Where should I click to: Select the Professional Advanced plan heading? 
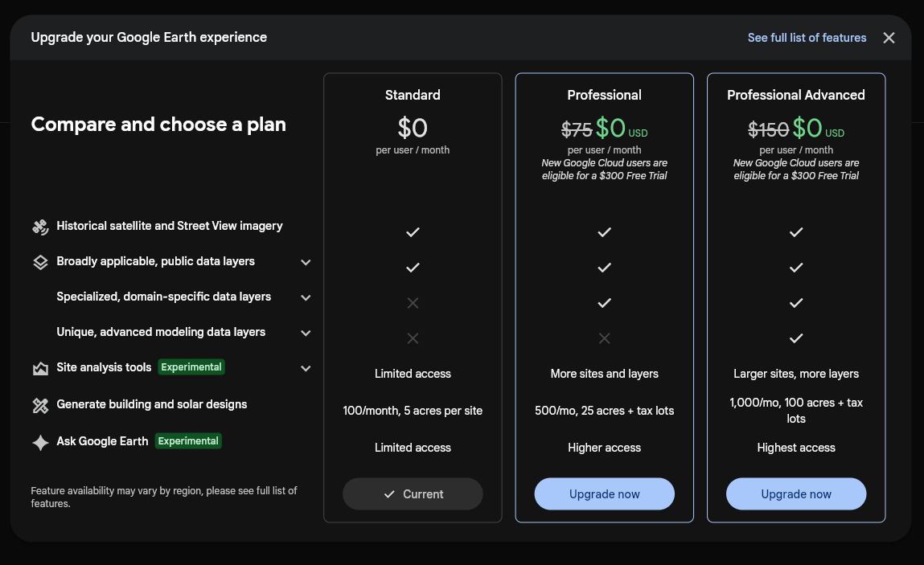(x=795, y=95)
